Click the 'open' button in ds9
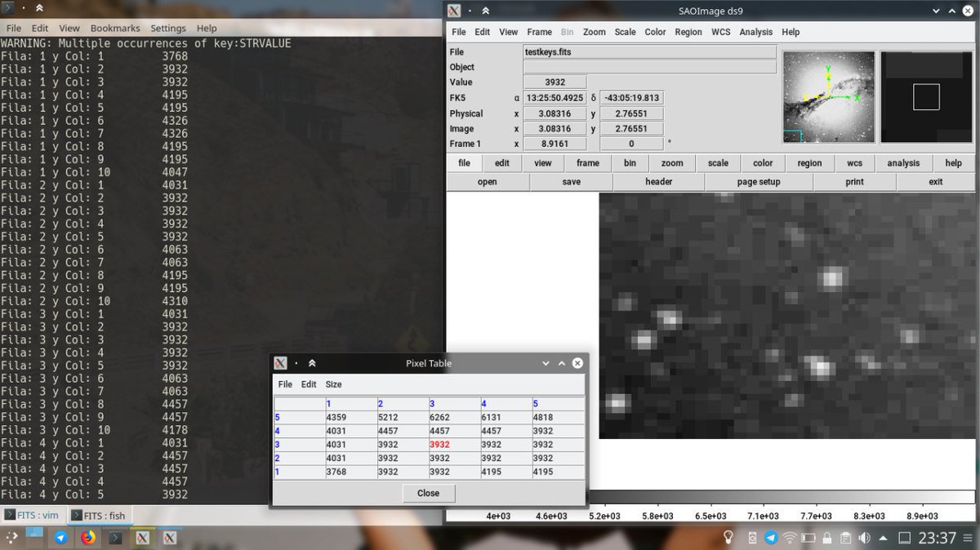980x550 pixels. click(x=488, y=182)
